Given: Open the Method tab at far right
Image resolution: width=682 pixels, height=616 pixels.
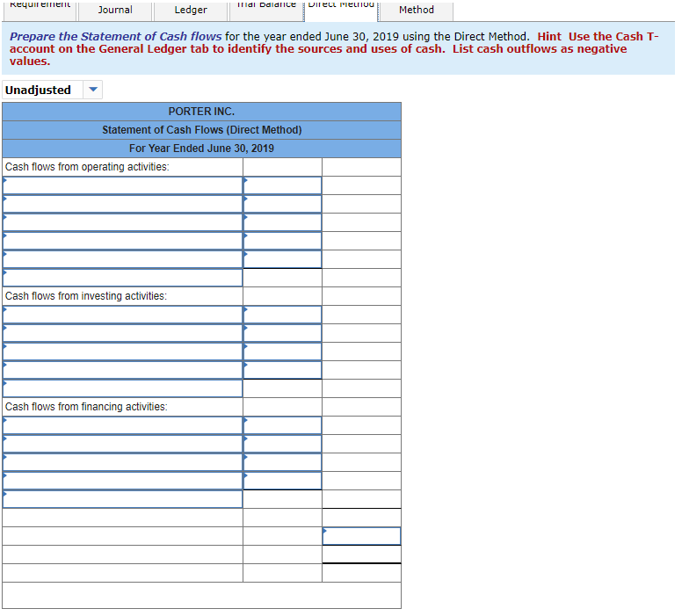Looking at the screenshot, I should [416, 10].
